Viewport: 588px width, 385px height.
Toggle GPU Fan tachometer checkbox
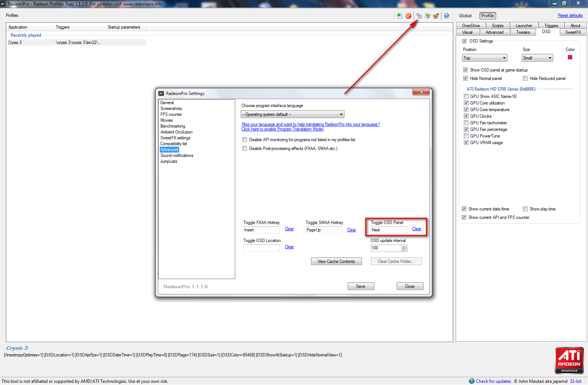coord(466,123)
